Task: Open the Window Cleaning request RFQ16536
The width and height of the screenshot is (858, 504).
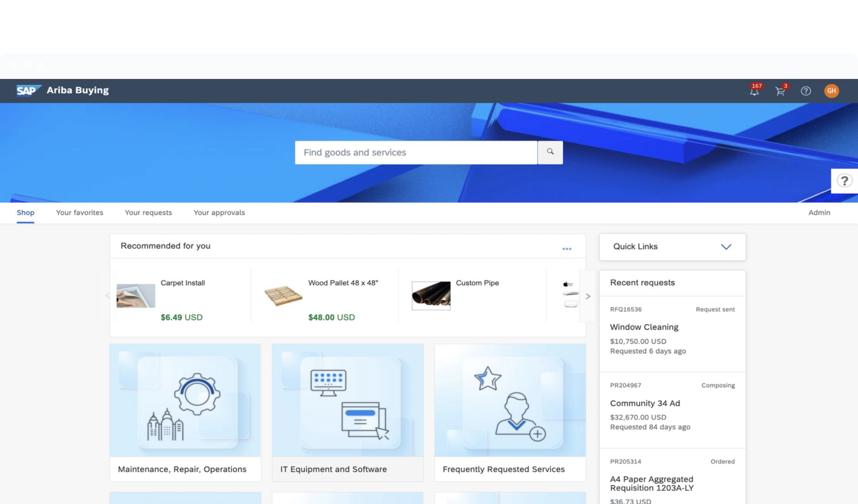Action: [x=644, y=327]
